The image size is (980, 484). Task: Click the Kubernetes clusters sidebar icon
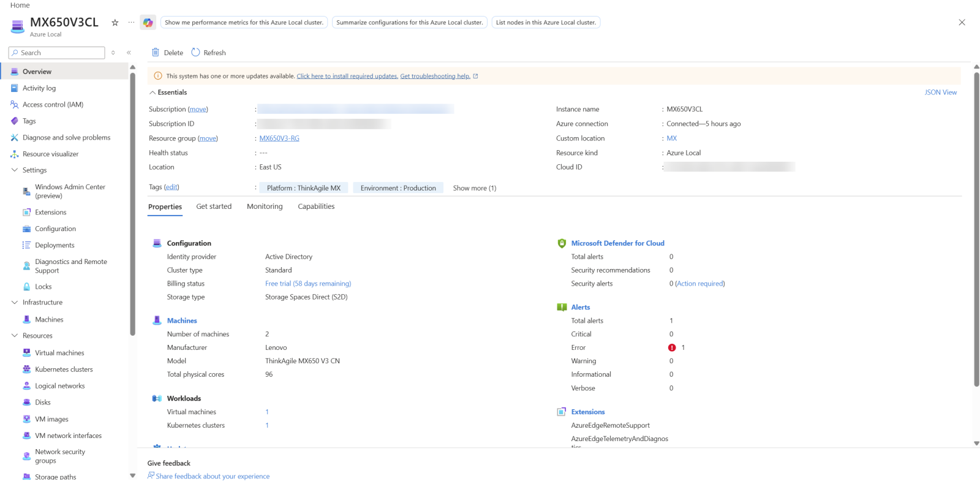point(27,369)
